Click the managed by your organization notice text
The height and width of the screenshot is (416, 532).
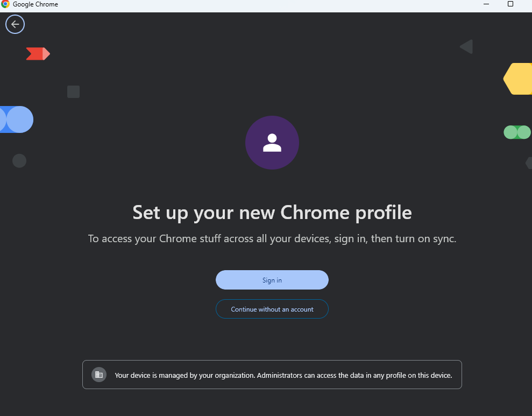pyautogui.click(x=283, y=375)
